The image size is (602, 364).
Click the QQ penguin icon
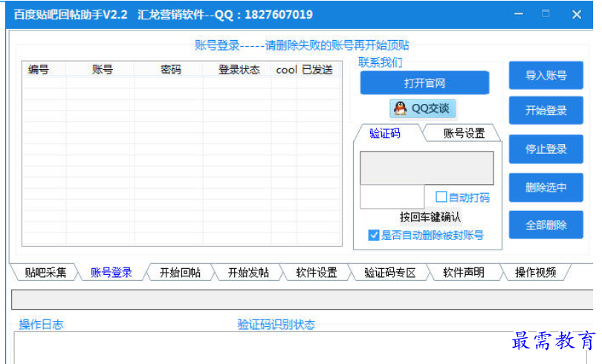[x=401, y=108]
